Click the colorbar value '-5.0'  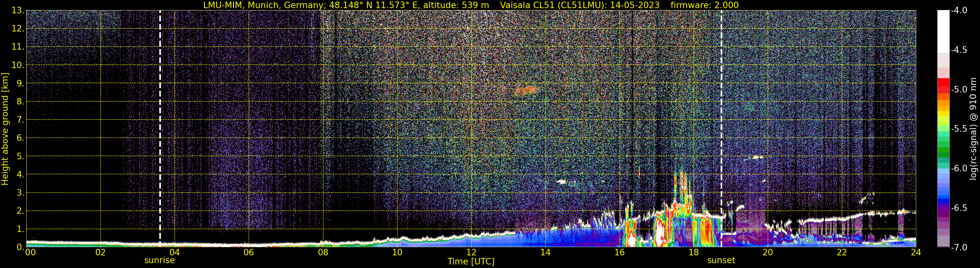(x=959, y=90)
